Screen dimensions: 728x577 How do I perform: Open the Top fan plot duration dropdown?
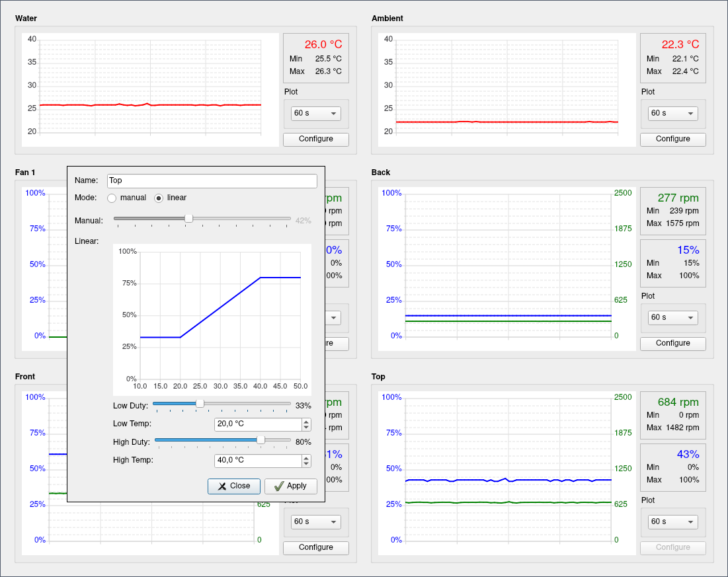point(672,521)
